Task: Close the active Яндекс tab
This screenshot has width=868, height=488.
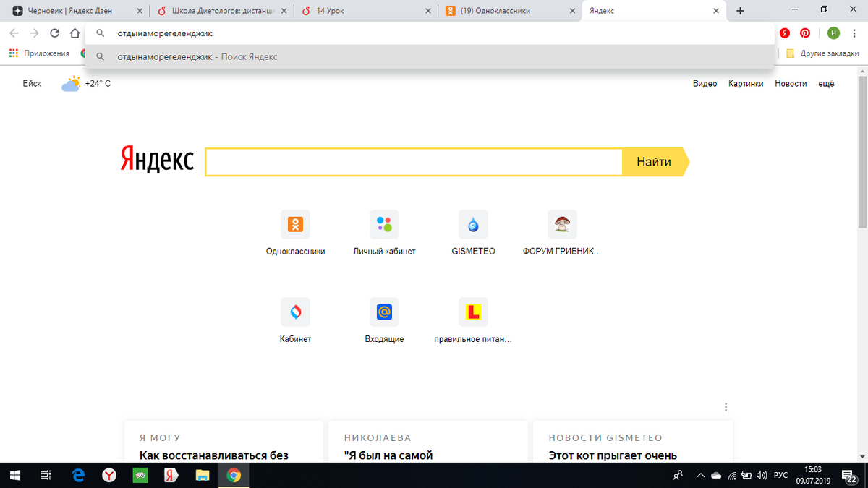Action: [716, 12]
